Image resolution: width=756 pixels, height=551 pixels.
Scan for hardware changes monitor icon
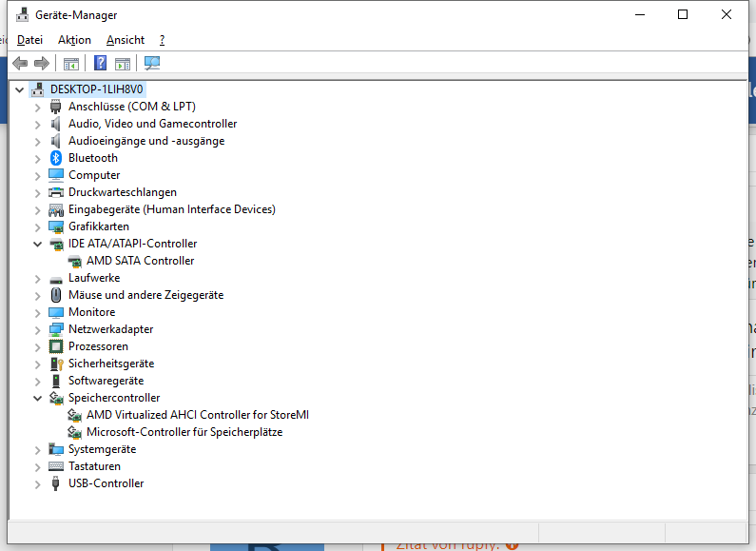pyautogui.click(x=152, y=63)
